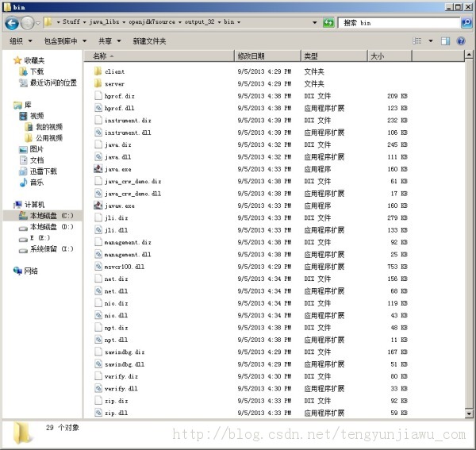Image resolution: width=476 pixels, height=450 pixels.
Task: Select the instrument.dll file
Action: (x=128, y=133)
